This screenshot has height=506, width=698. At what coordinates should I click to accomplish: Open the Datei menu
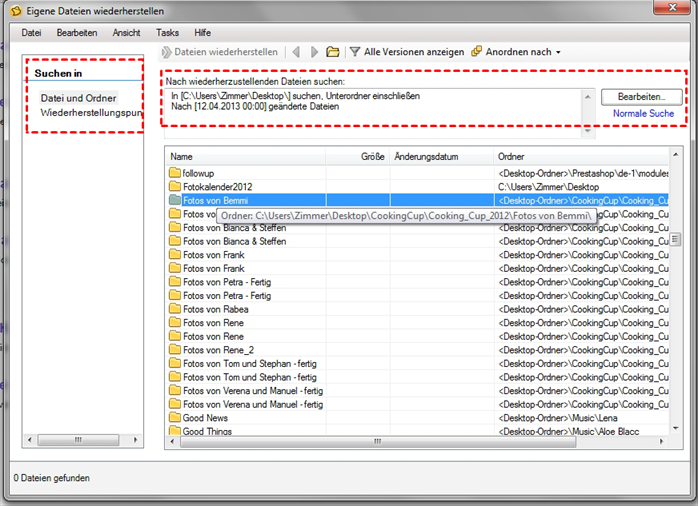pos(31,32)
